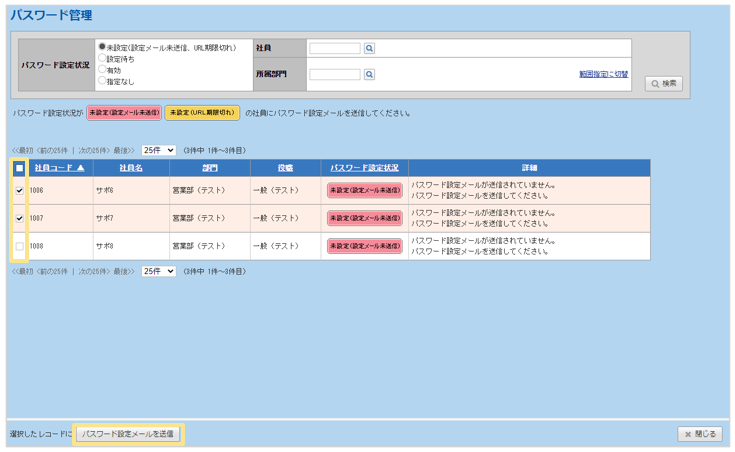Open the 25件 page-size dropdown above the table
Screen dimensions: 735x452
(158, 150)
